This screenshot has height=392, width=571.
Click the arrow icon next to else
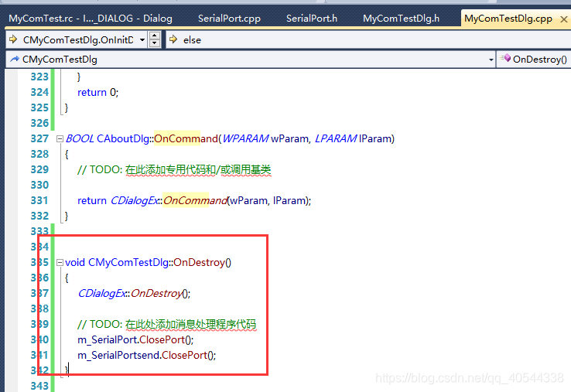(173, 39)
